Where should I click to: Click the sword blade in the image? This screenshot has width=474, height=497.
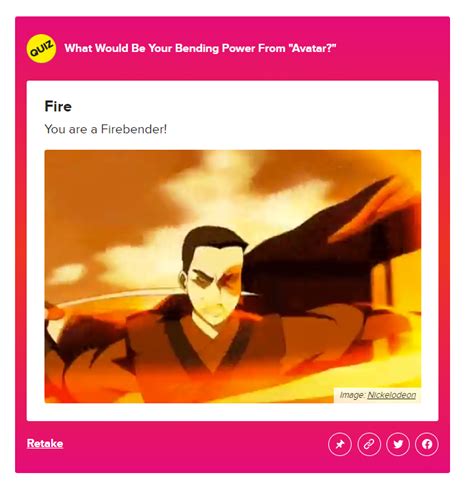tap(113, 296)
